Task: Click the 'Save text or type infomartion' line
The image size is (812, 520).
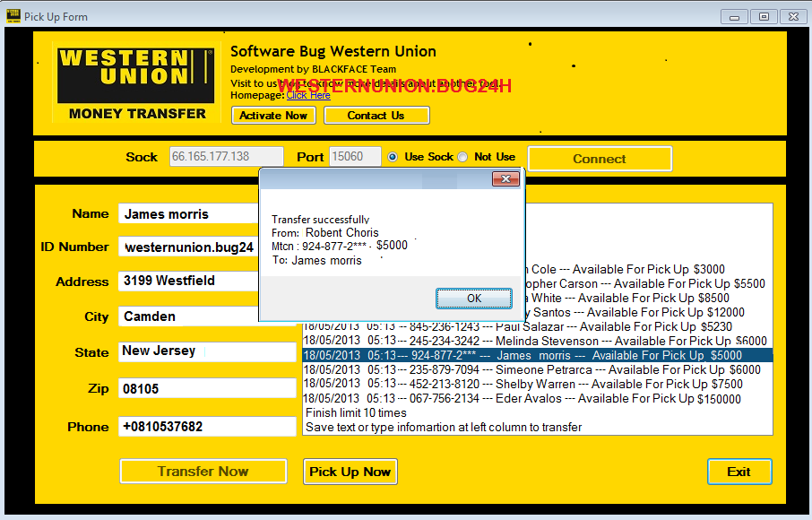Action: click(444, 428)
